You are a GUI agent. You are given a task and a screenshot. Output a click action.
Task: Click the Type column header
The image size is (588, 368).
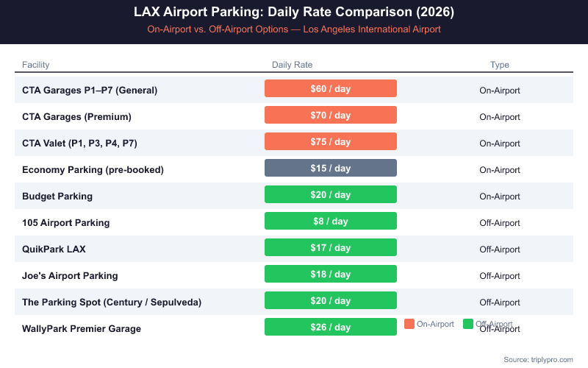pos(500,65)
